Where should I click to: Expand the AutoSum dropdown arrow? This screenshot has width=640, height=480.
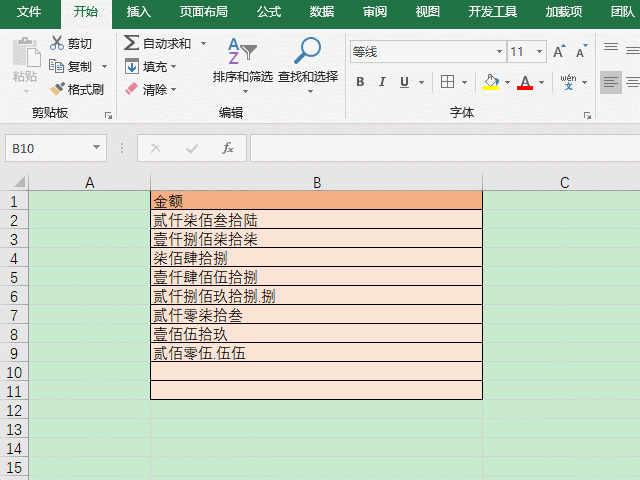[x=203, y=43]
